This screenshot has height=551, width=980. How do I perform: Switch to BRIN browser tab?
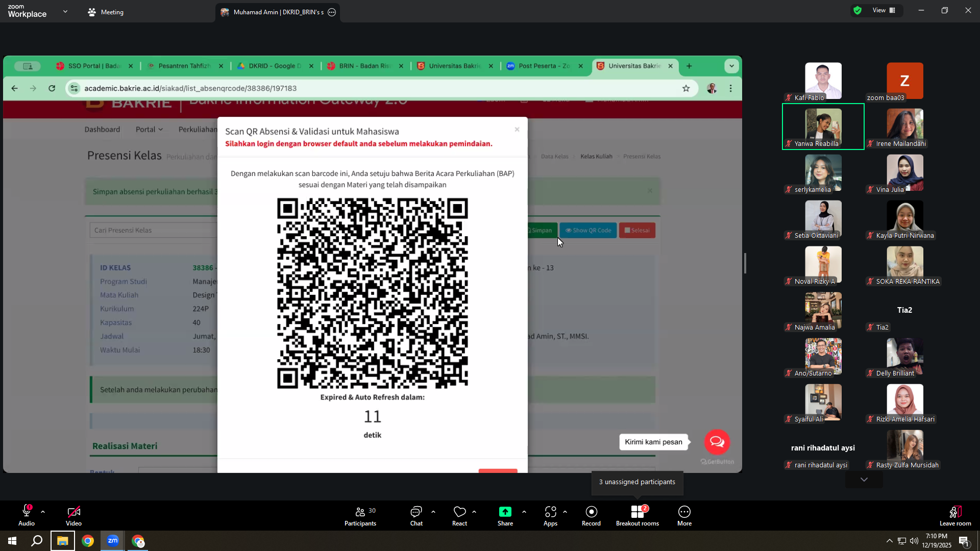pyautogui.click(x=364, y=66)
